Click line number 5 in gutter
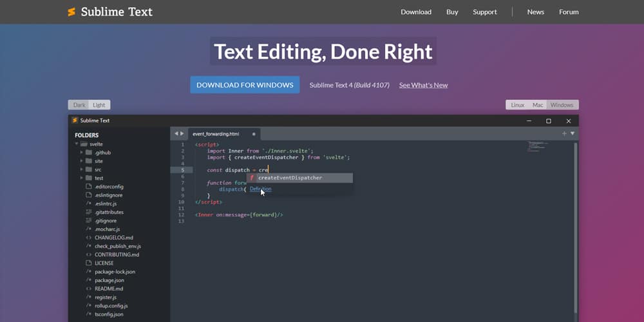The width and height of the screenshot is (644, 322). pos(183,170)
